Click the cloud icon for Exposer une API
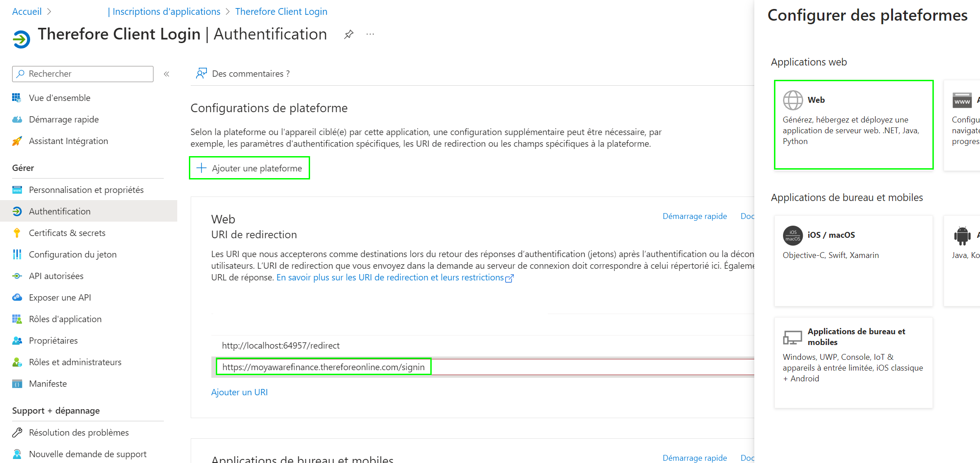 (x=17, y=297)
